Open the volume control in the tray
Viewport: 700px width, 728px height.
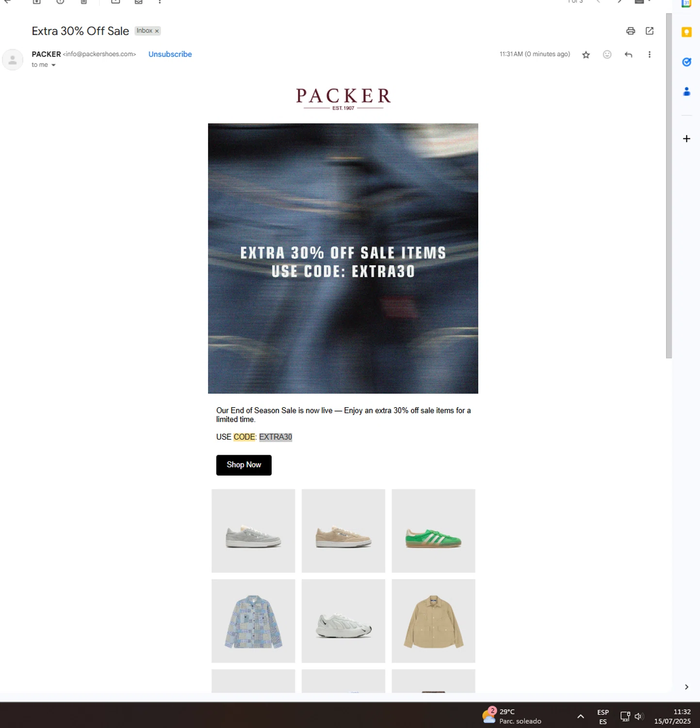point(639,716)
